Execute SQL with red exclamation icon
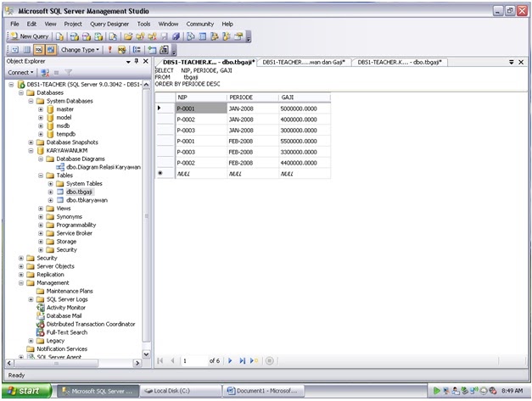The width and height of the screenshot is (532, 401). pos(109,50)
